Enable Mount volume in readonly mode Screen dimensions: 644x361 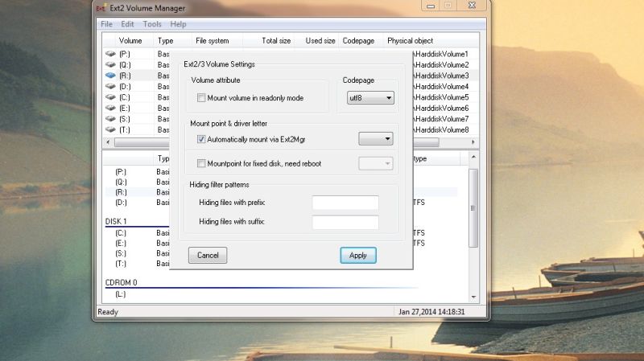pyautogui.click(x=201, y=97)
